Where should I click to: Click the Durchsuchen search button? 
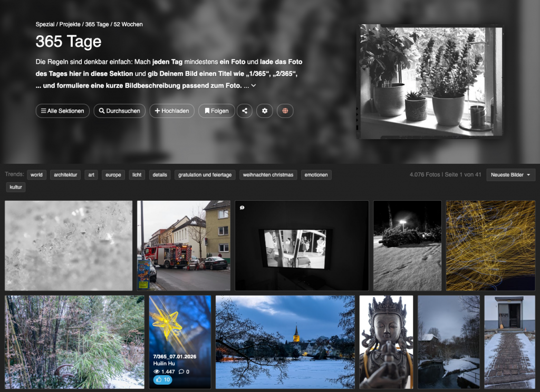tap(119, 111)
